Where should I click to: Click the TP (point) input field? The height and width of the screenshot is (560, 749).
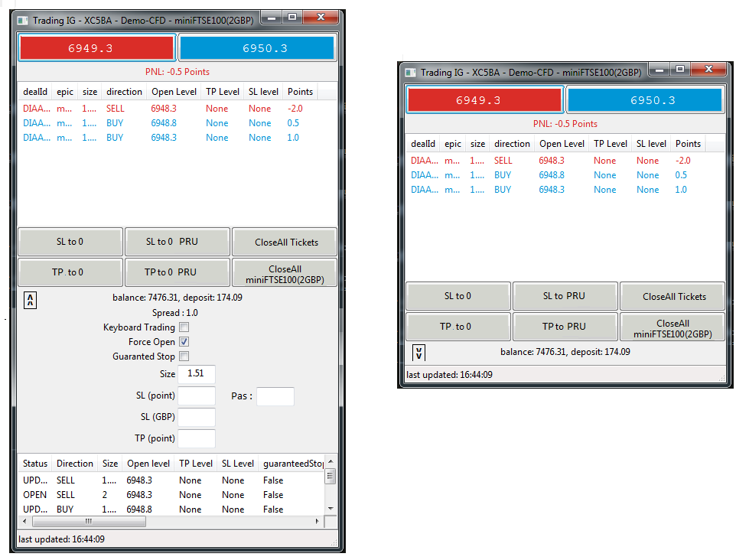coord(197,438)
